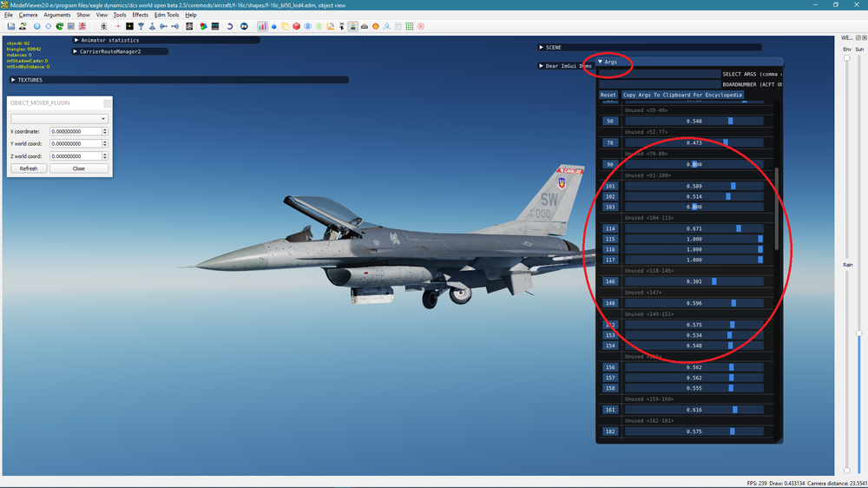Click the purple undo arrow icon
This screenshot has width=868, height=488.
pyautogui.click(x=230, y=26)
